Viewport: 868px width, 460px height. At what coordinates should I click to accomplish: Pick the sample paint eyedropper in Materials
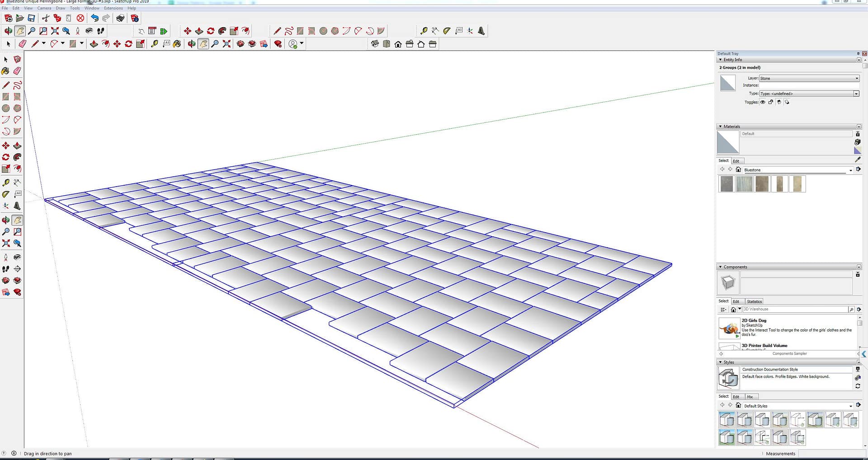[x=858, y=160]
